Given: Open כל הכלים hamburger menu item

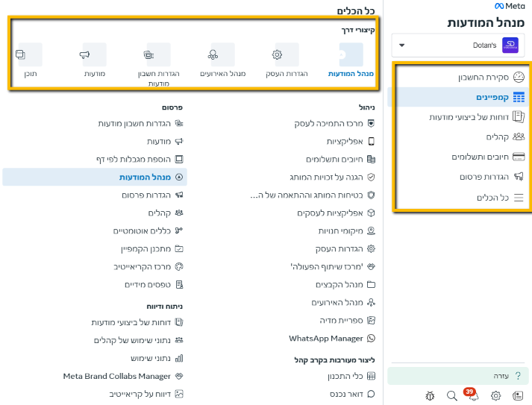Looking at the screenshot, I should pos(500,198).
